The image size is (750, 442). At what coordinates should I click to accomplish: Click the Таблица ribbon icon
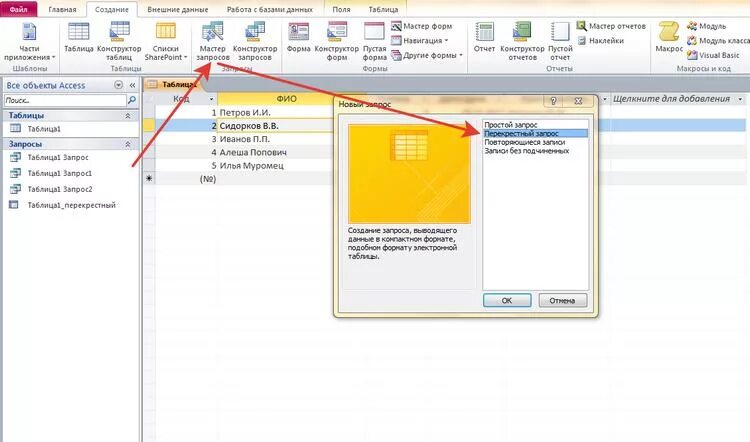click(x=78, y=37)
